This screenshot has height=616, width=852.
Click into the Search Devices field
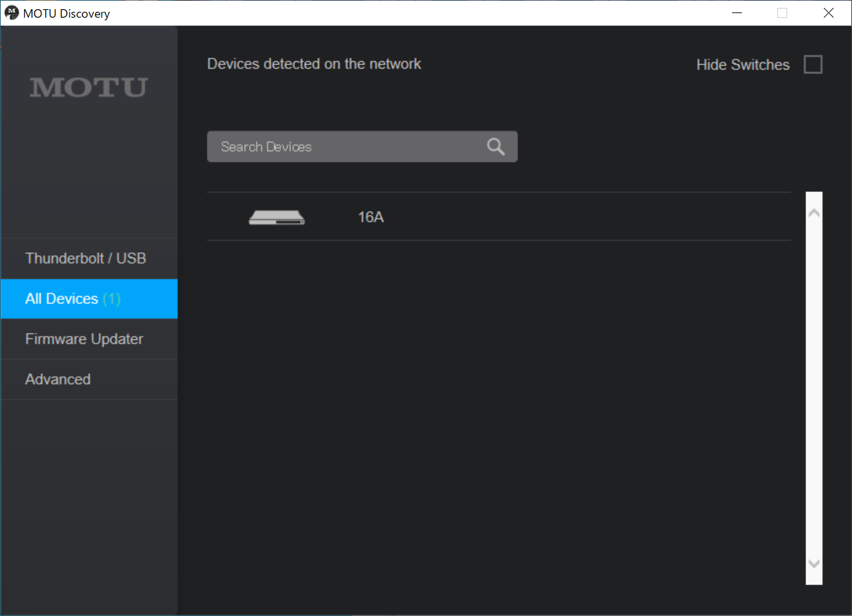[x=362, y=147]
